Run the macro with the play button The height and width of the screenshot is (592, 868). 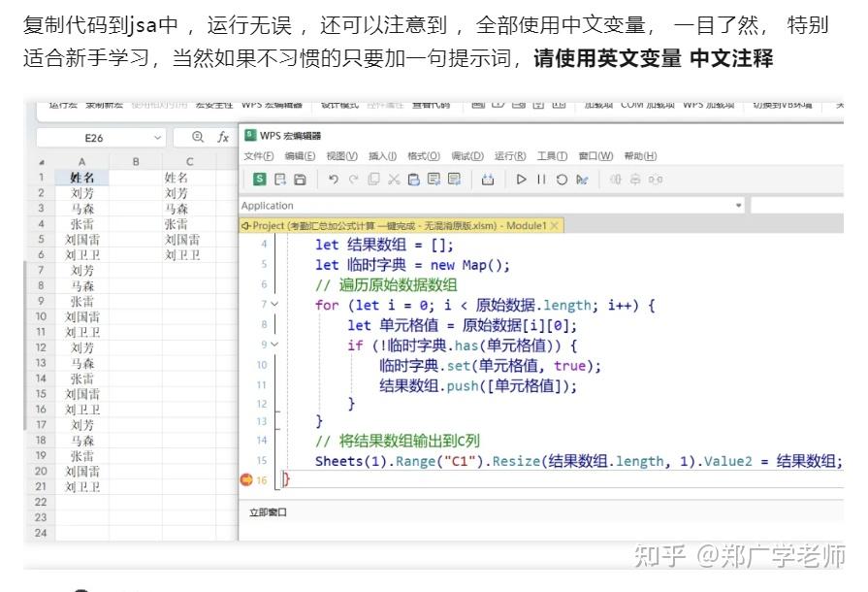(x=522, y=179)
